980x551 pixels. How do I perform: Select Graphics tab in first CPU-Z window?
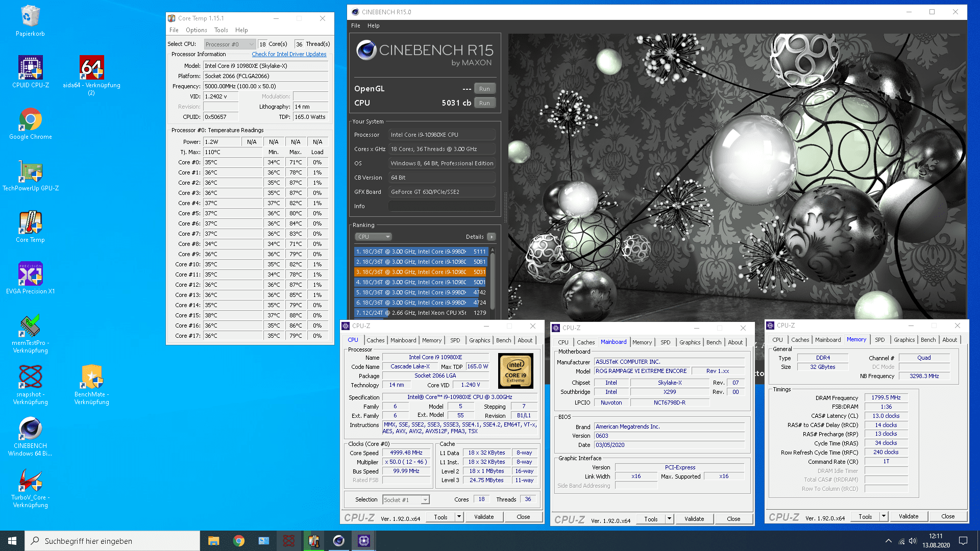coord(479,340)
